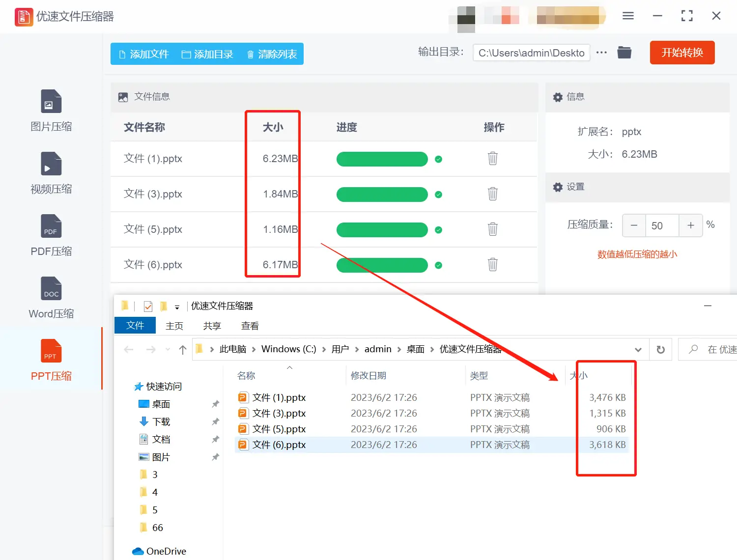Switch to the 查看 ribbon tab
Image resolution: width=737 pixels, height=560 pixels.
[x=250, y=325]
